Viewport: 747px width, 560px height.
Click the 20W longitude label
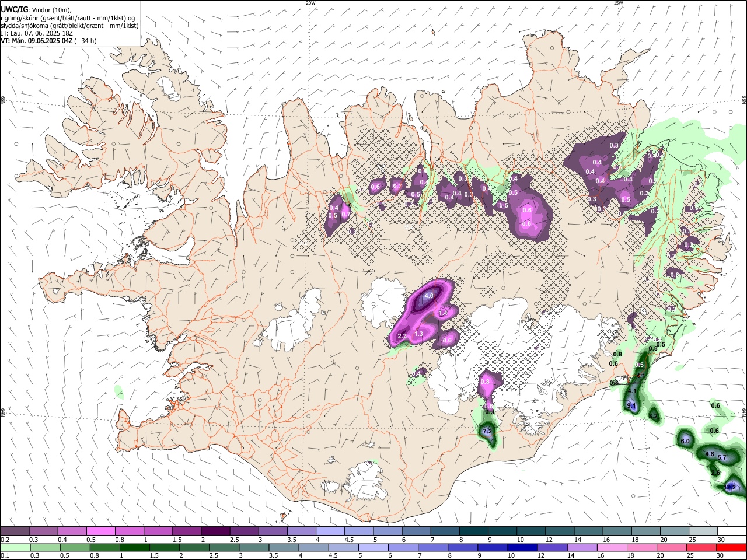310,3
